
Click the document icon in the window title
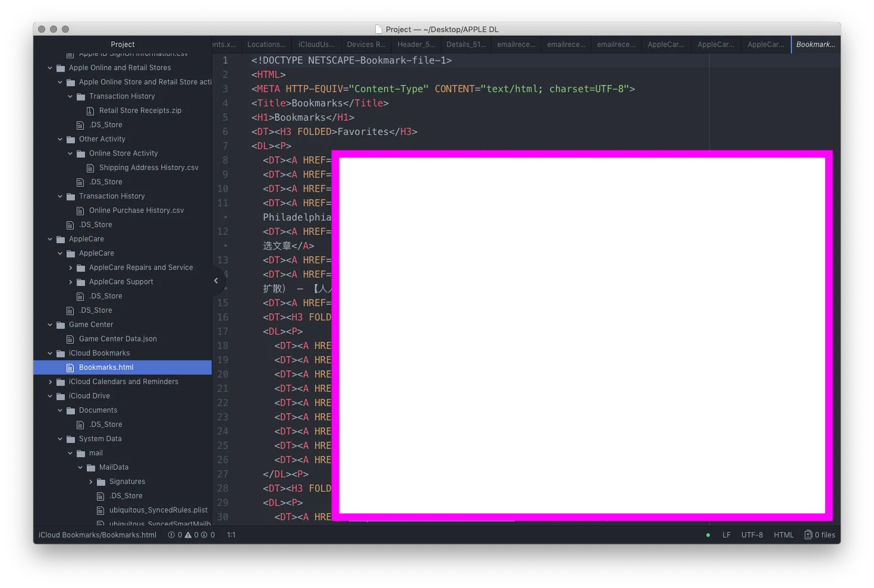pyautogui.click(x=379, y=29)
